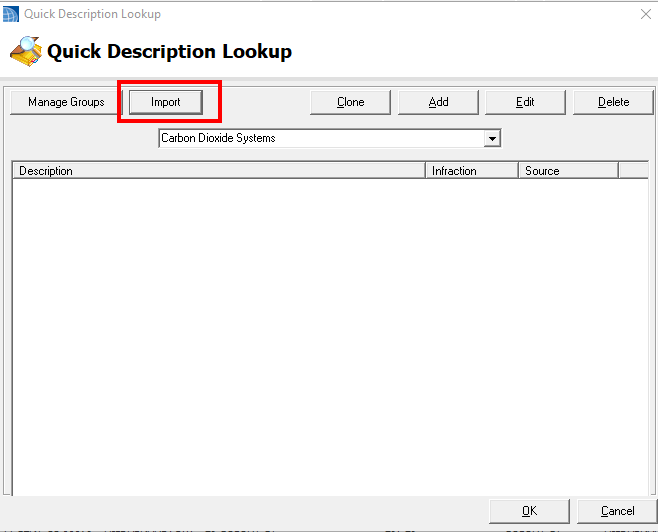Click the title bar application globe icon
The width and height of the screenshot is (658, 532).
[10, 14]
